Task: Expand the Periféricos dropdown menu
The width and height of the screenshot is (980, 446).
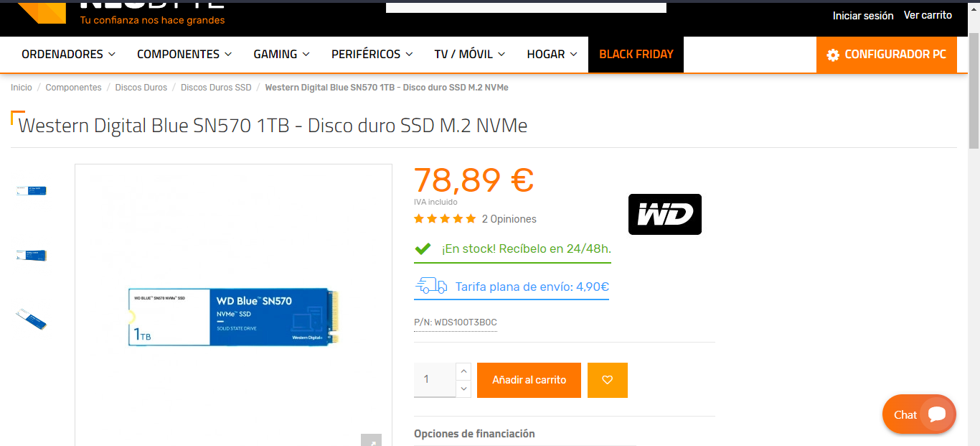Action: coord(372,54)
